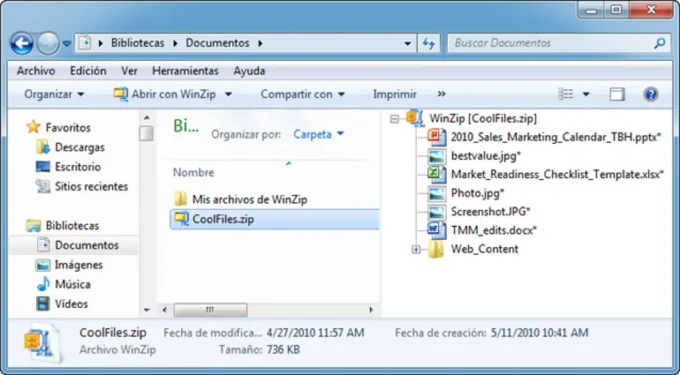The image size is (680, 375).
Task: Click the Help question mark icon
Action: tap(651, 94)
